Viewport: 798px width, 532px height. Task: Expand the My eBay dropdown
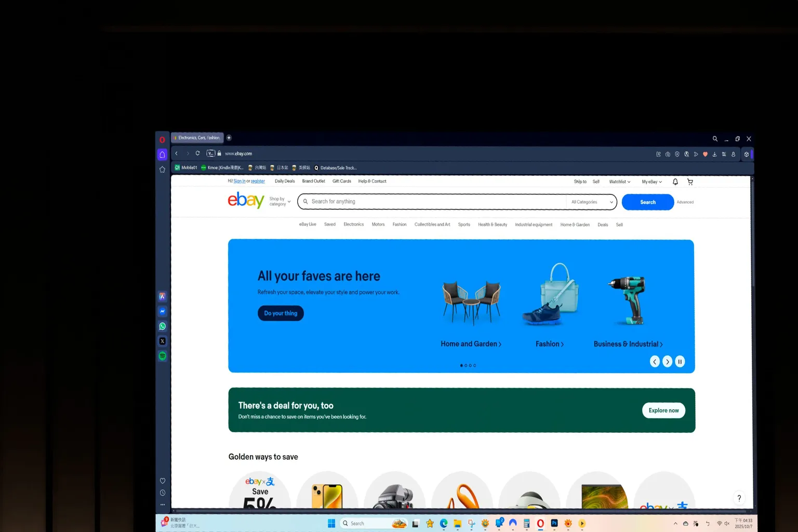click(652, 182)
